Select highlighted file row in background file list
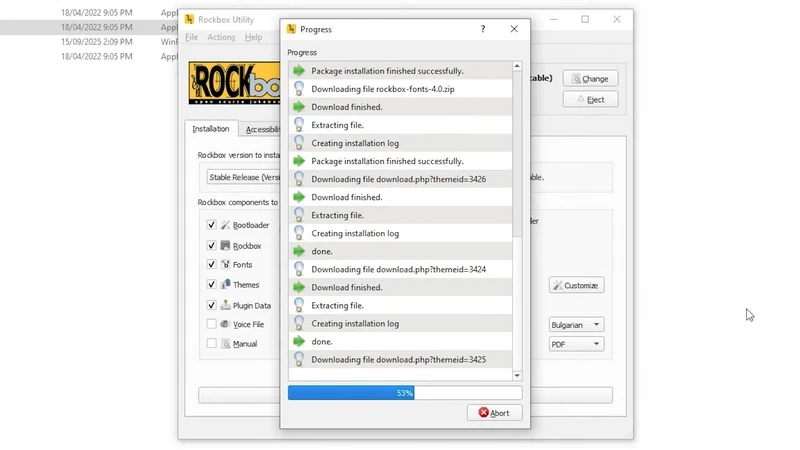800x450 pixels. 89,27
